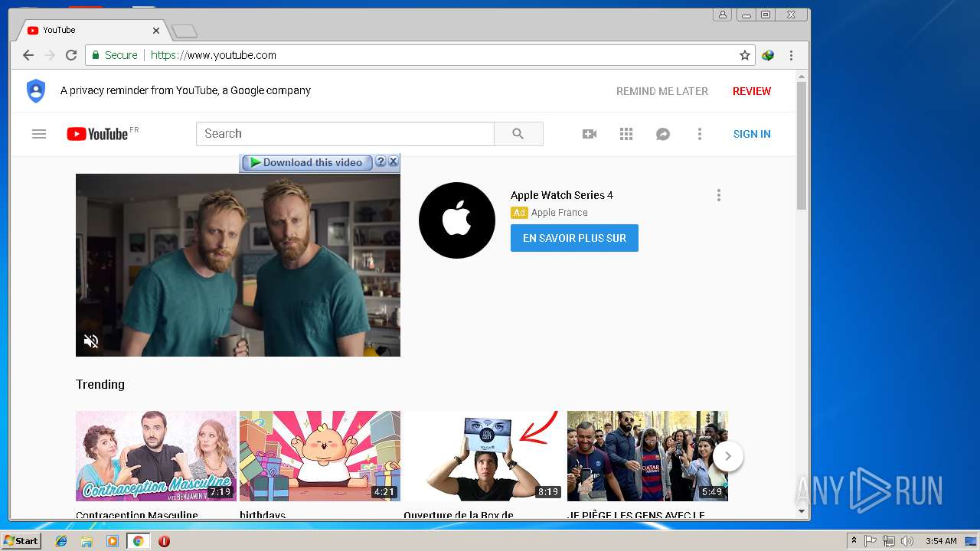
Task: Click the vertical scrollbar thumb
Action: click(802, 145)
